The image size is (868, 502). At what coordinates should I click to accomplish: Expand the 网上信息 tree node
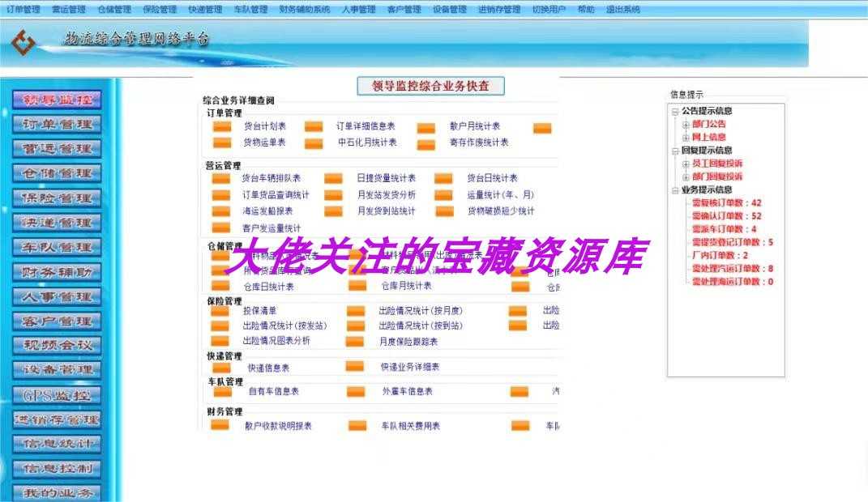click(686, 137)
